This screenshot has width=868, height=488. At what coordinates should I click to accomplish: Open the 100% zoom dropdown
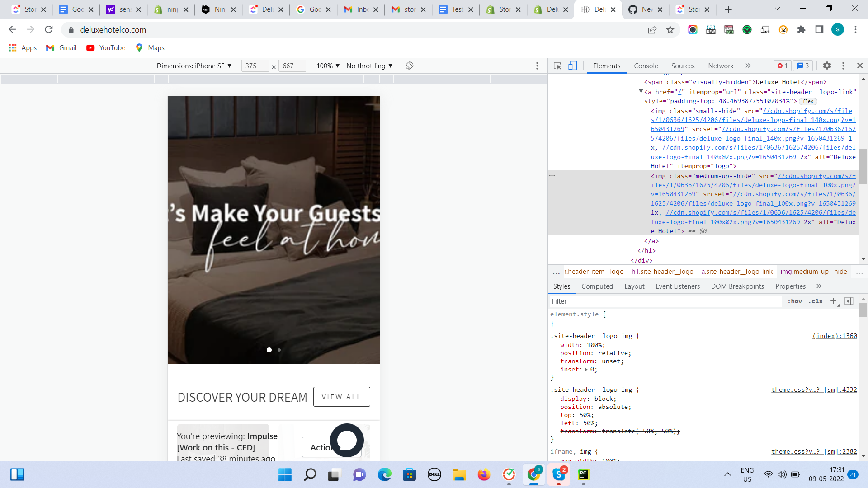(x=328, y=66)
